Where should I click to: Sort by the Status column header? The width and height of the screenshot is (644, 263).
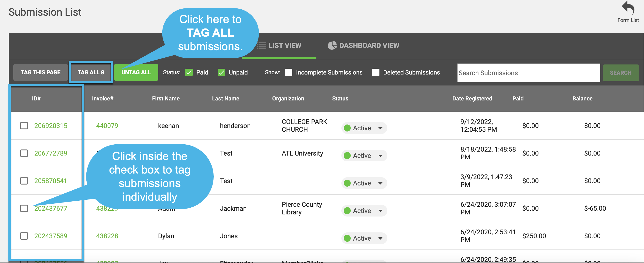[340, 99]
